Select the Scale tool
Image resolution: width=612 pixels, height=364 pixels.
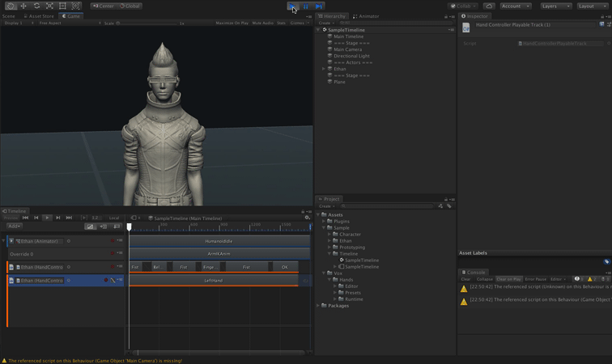pos(49,6)
